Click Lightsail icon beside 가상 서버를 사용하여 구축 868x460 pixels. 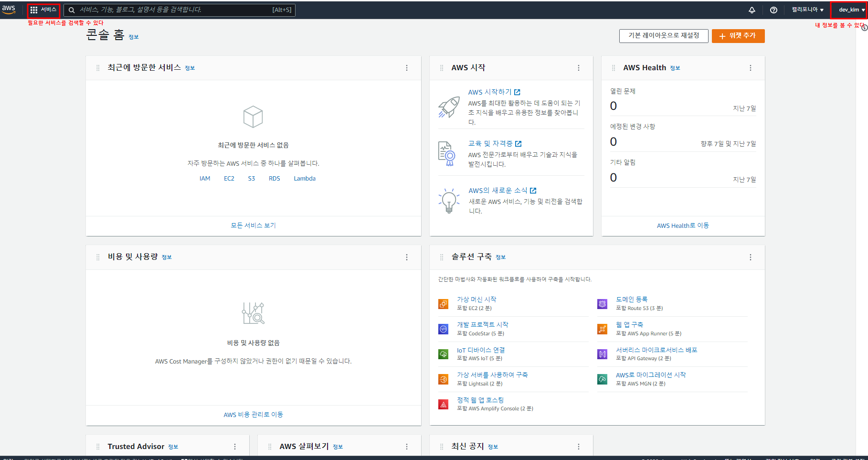click(444, 379)
